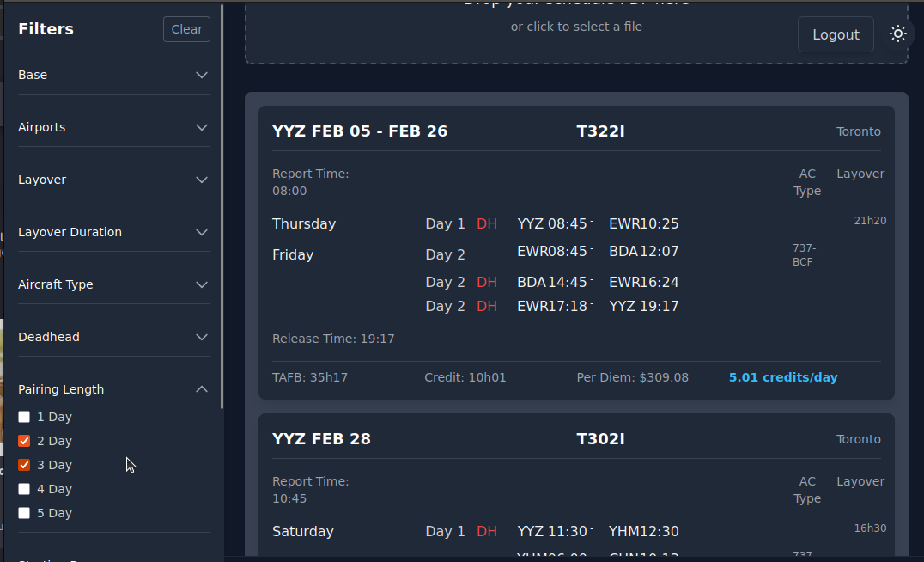Image resolution: width=924 pixels, height=562 pixels.
Task: Uncheck the 2 Day pairing length
Action: (24, 441)
